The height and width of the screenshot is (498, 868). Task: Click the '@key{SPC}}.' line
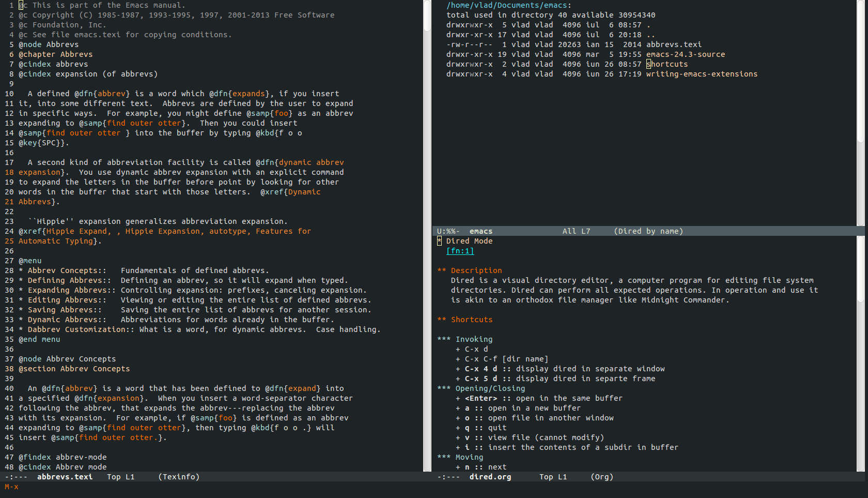click(x=44, y=143)
